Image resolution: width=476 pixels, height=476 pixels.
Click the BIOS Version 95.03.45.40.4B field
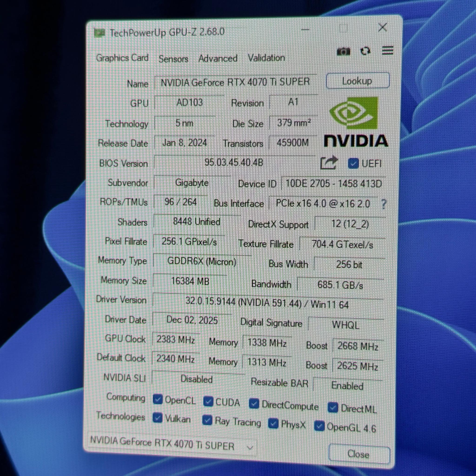(234, 162)
